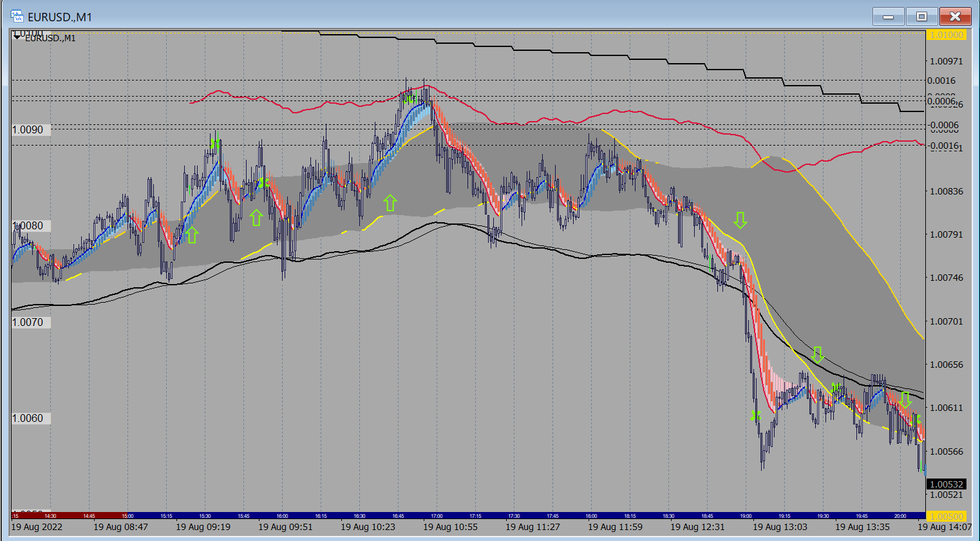Click the 19 Aug 08:47 time label
Image resolution: width=980 pixels, height=541 pixels.
(x=120, y=527)
